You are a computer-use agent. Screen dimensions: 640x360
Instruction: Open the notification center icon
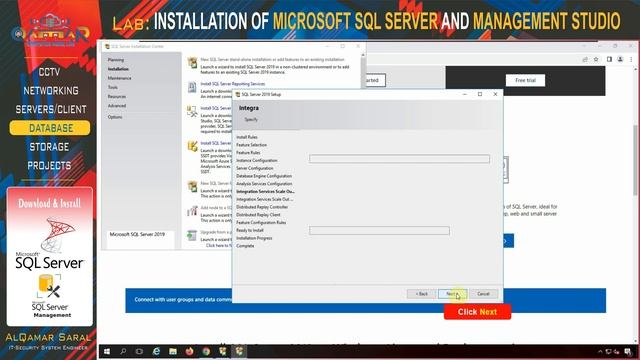pyautogui.click(x=627, y=351)
